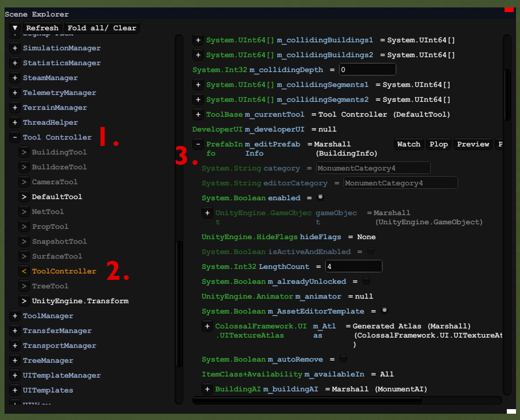Close Scene Explorer with red button
520x420 pixels.
(x=509, y=10)
